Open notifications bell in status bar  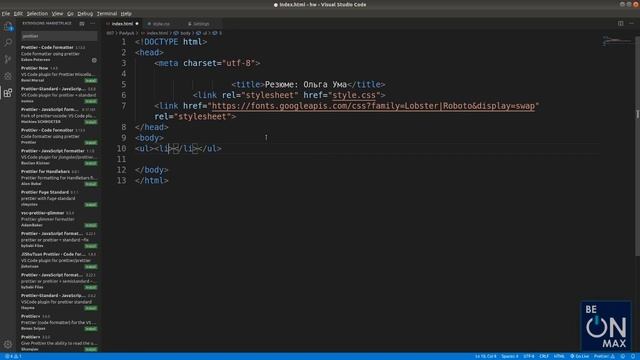(633, 356)
